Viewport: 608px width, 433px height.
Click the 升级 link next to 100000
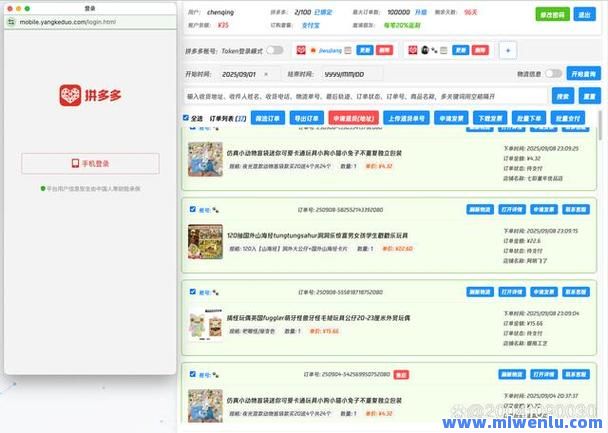coord(421,12)
